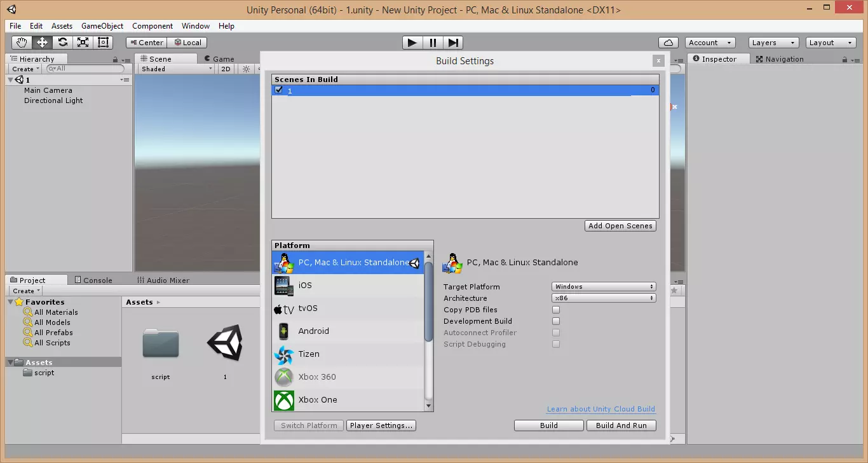Select the Scale tool

coord(83,43)
